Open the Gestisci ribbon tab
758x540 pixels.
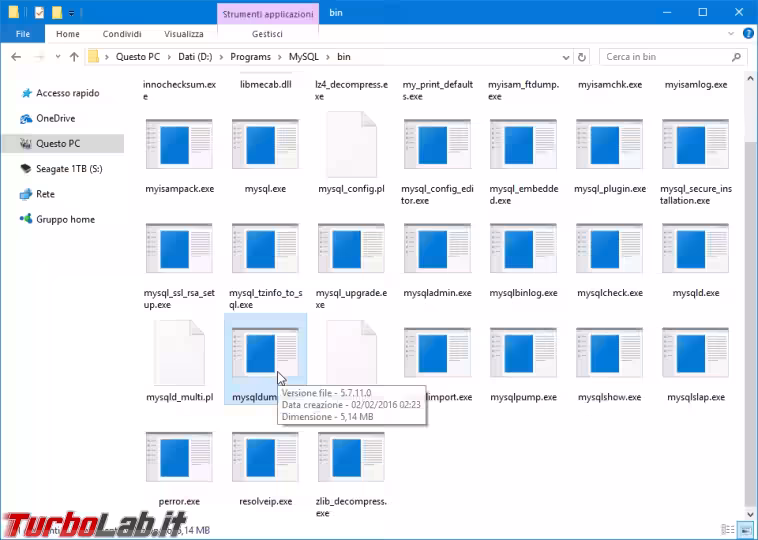267,34
